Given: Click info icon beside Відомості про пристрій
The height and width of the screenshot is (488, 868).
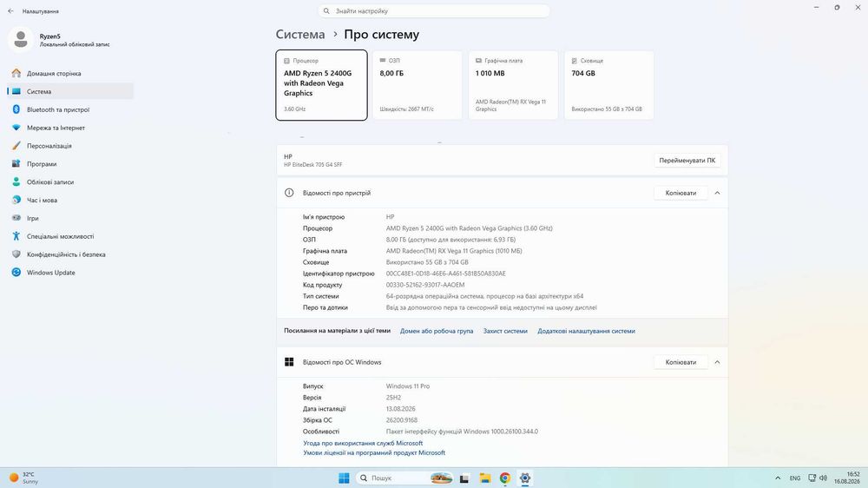Looking at the screenshot, I should point(289,193).
